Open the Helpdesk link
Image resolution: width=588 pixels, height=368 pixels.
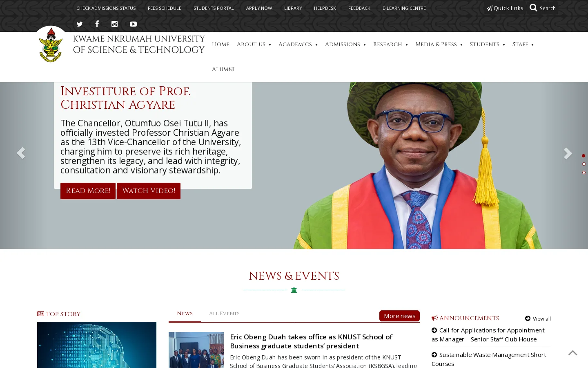coord(325,8)
